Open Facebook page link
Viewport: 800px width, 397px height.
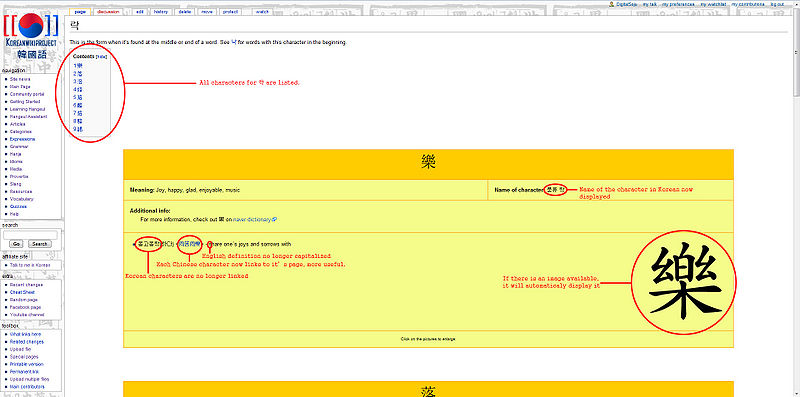pos(26,307)
